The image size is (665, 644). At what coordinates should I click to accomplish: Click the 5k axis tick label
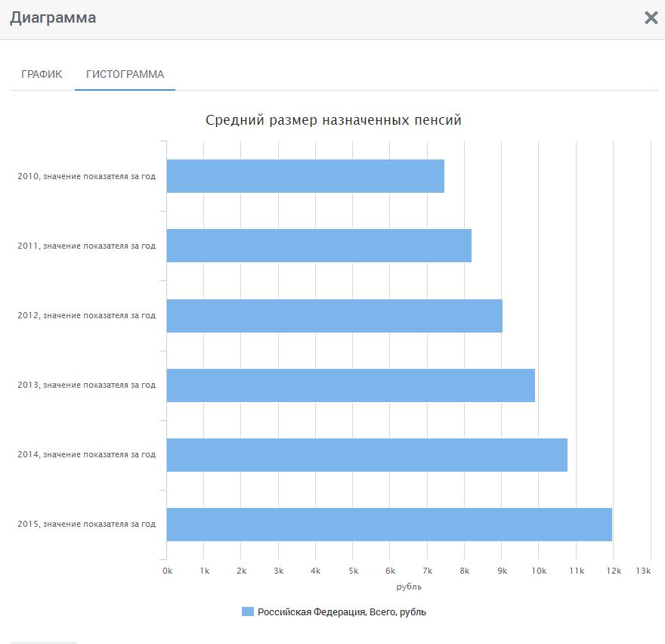tap(354, 571)
